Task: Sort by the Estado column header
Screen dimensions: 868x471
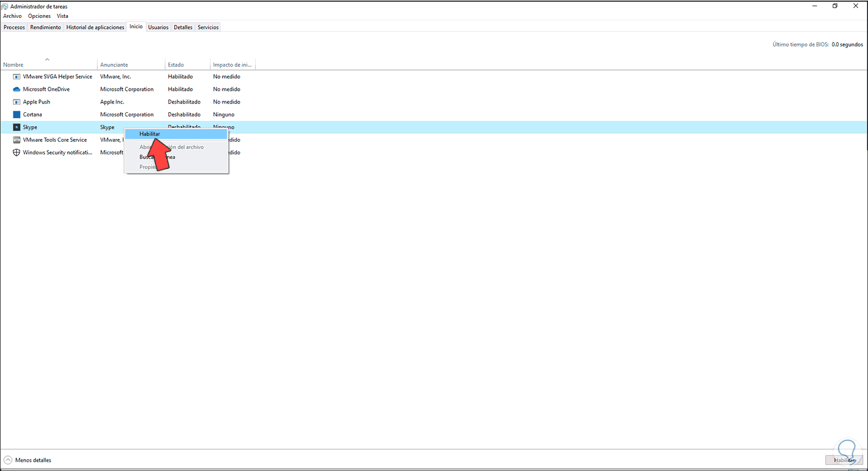Action: tap(187, 65)
